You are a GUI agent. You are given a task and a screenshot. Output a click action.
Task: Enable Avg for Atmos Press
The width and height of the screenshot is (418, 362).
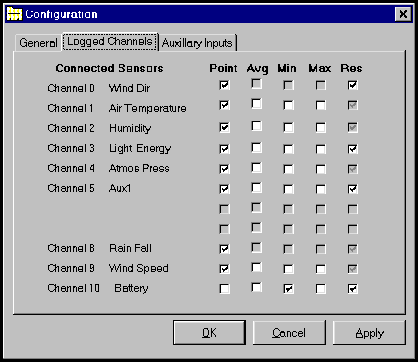click(257, 167)
